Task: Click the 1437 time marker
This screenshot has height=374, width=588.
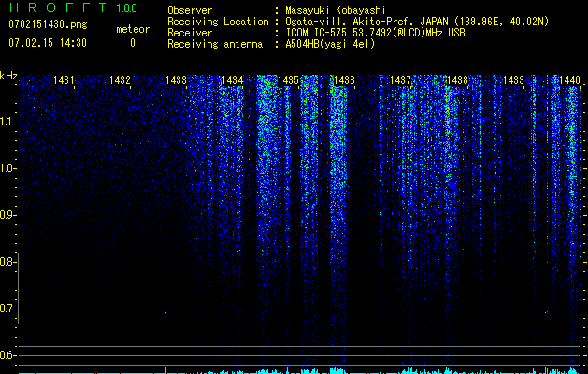Action: click(400, 79)
